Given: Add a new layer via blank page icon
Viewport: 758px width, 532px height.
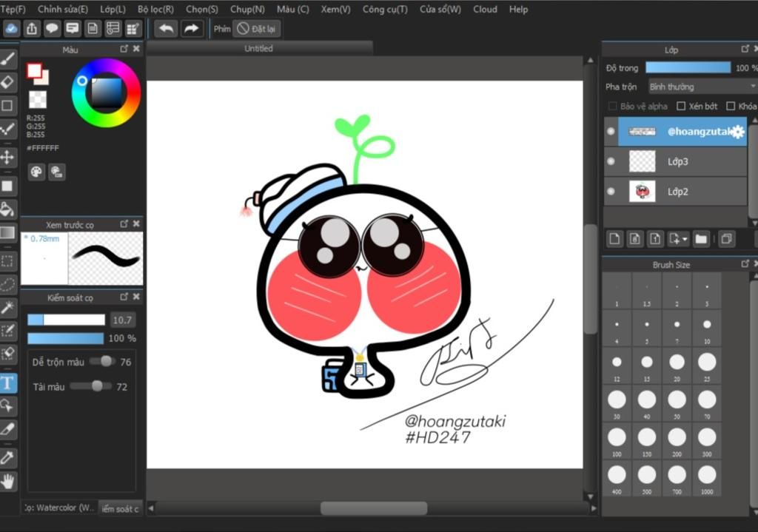Looking at the screenshot, I should tap(614, 239).
